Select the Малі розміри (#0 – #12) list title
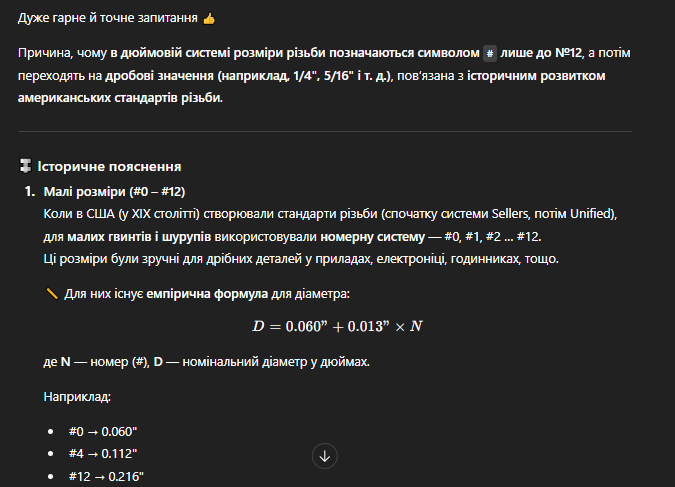Screen dimensions: 675x487 click(x=115, y=192)
